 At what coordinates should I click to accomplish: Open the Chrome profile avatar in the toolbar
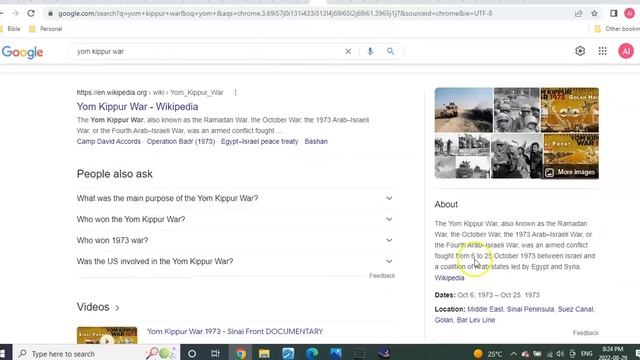[x=629, y=13]
